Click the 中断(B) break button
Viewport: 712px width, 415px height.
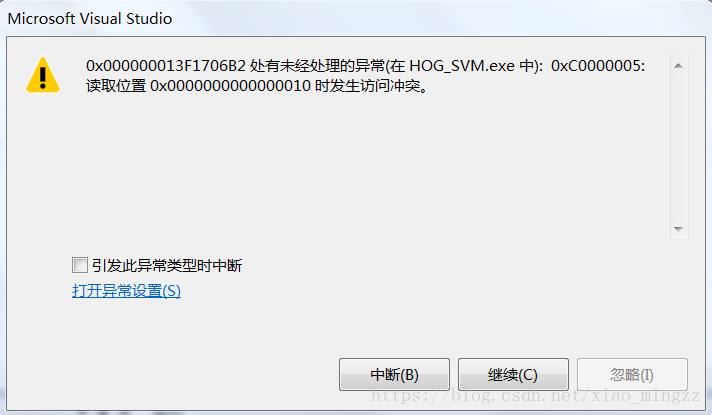click(x=394, y=375)
